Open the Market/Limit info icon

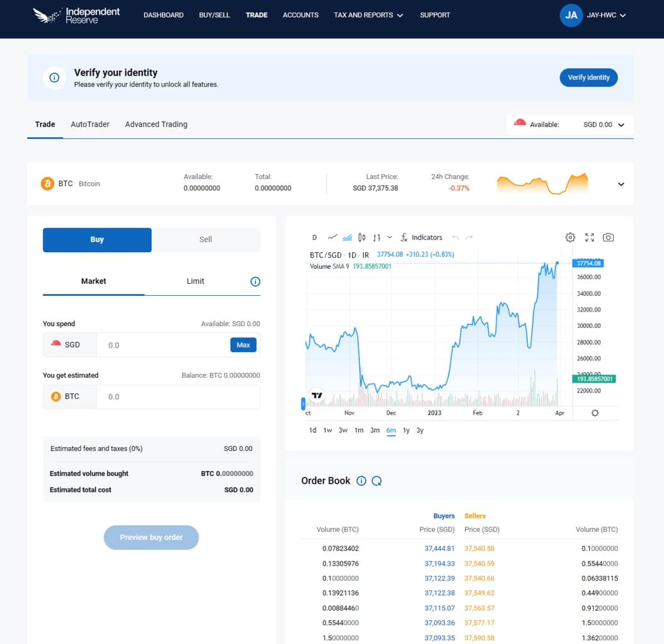point(255,281)
